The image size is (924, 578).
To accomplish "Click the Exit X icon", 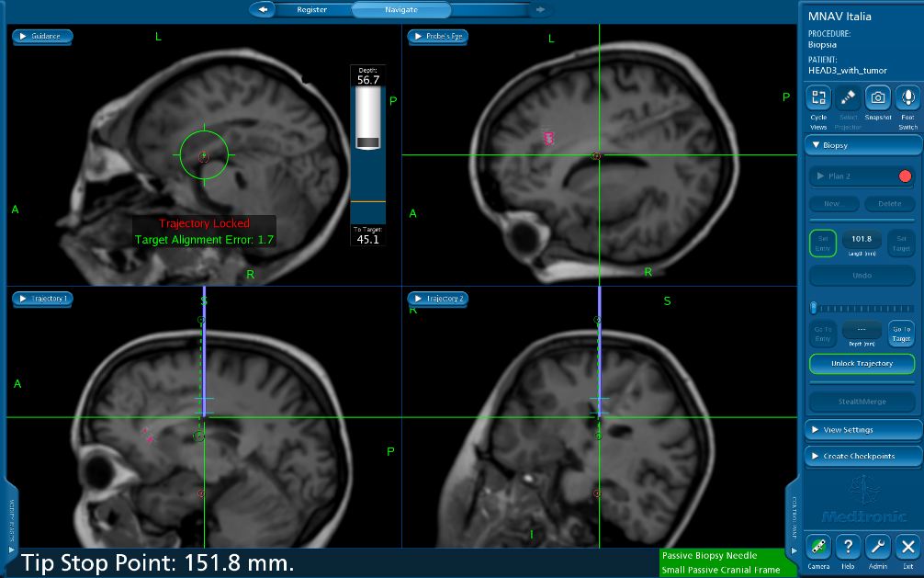I will click(907, 548).
